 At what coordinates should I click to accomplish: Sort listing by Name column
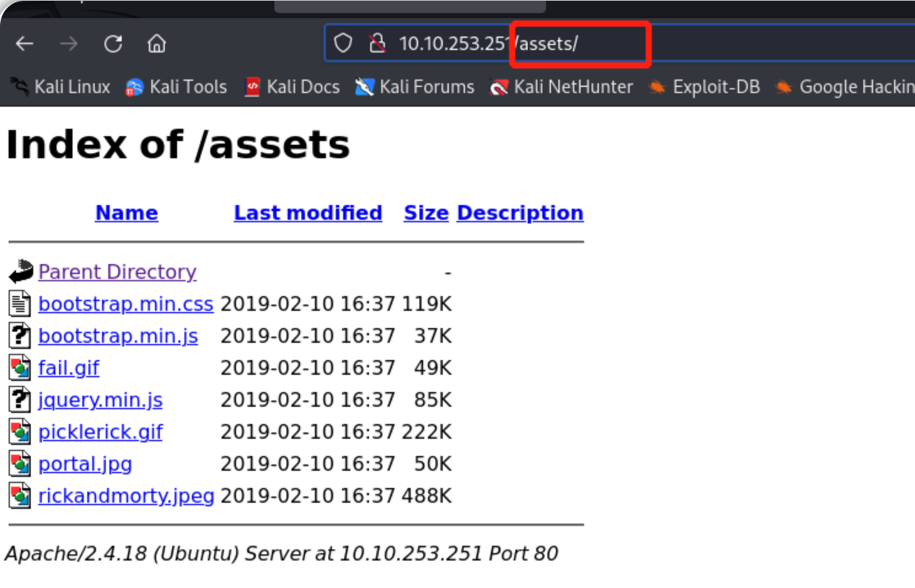point(126,213)
